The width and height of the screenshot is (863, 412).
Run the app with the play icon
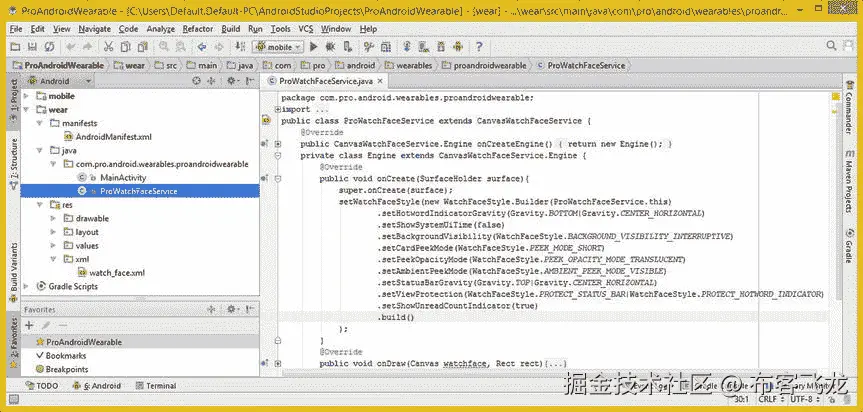point(314,47)
